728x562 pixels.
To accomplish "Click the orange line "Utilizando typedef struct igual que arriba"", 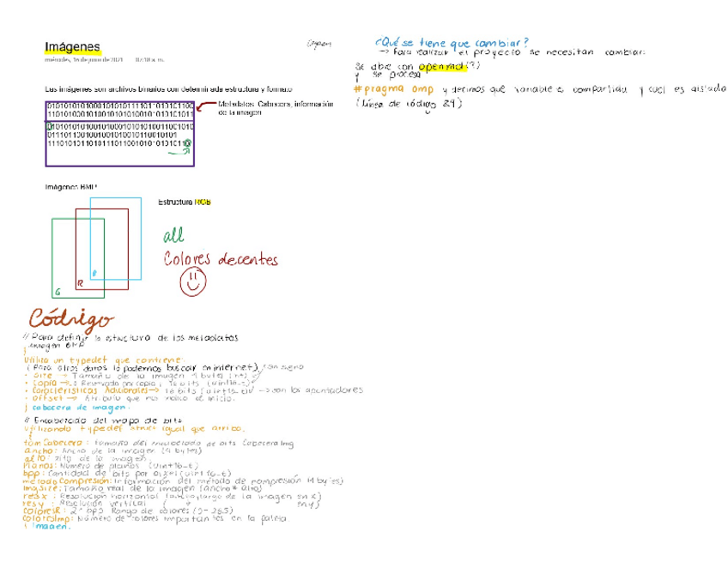I will pos(134,429).
